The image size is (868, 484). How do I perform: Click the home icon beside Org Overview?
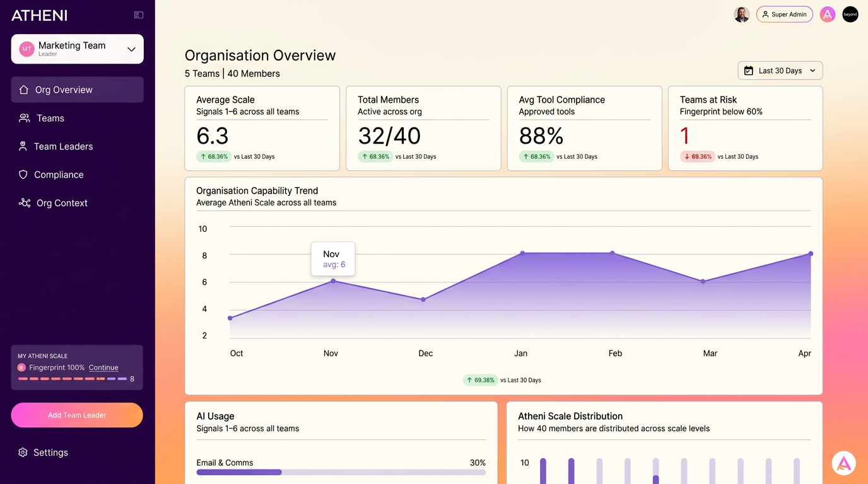[x=24, y=89]
